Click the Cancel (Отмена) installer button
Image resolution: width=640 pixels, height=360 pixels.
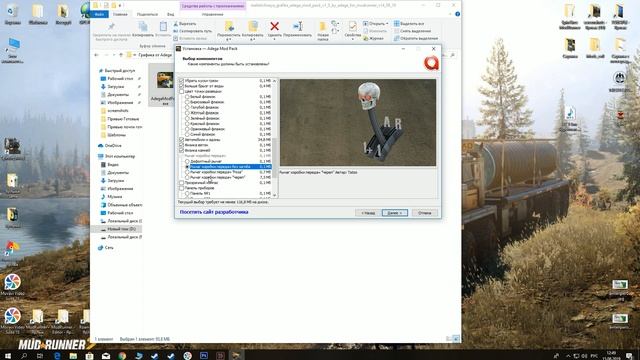(x=424, y=213)
